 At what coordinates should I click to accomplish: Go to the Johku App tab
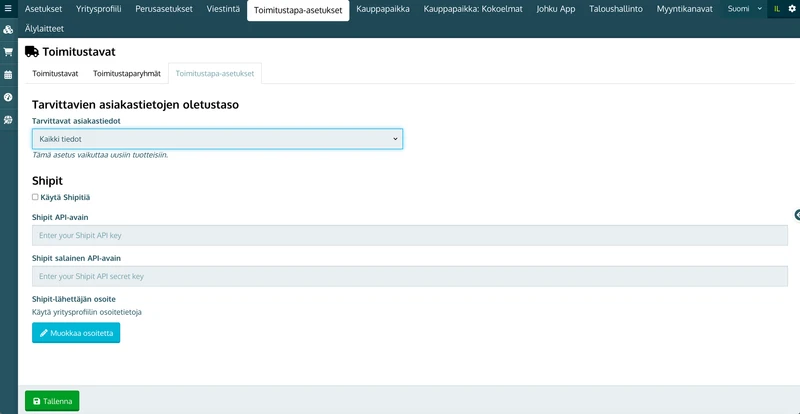click(556, 9)
